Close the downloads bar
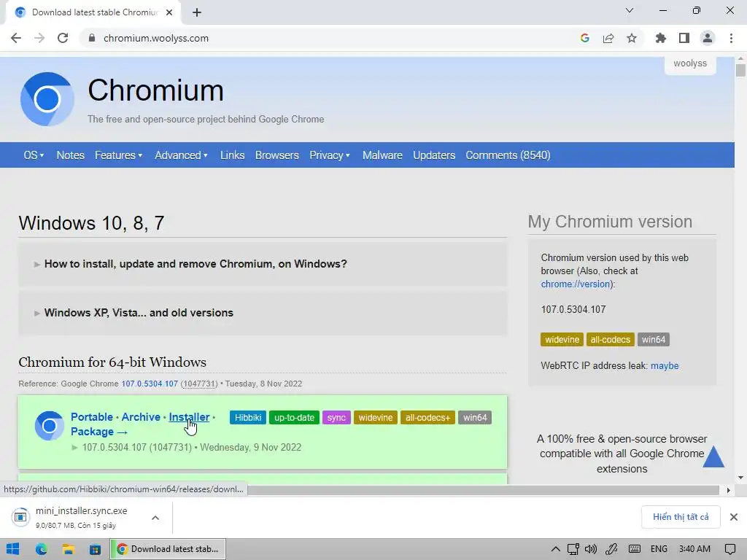 click(734, 517)
